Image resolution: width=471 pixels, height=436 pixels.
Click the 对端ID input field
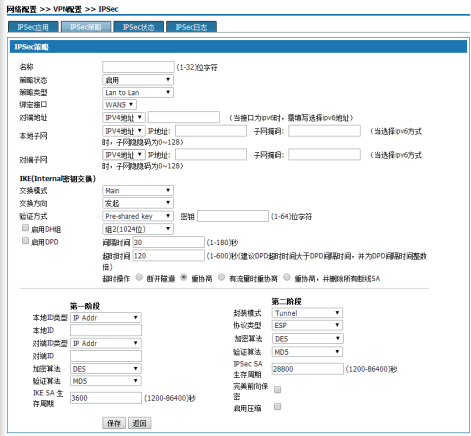106,356
